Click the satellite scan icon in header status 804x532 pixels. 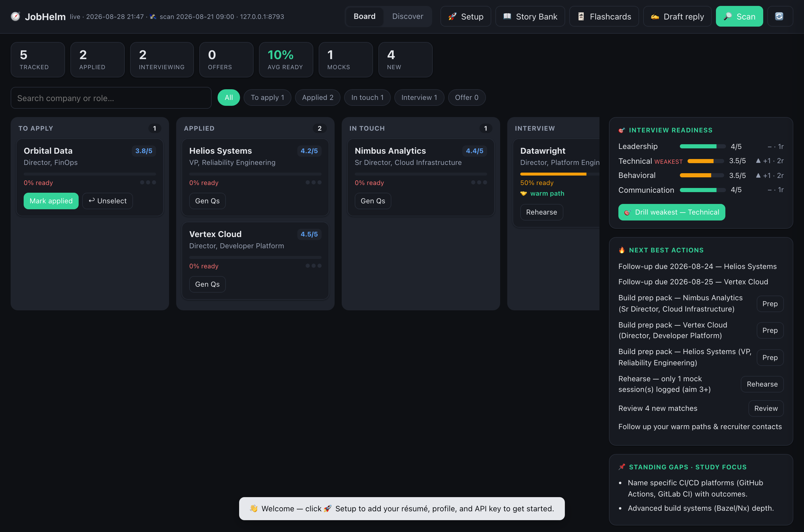click(x=153, y=16)
